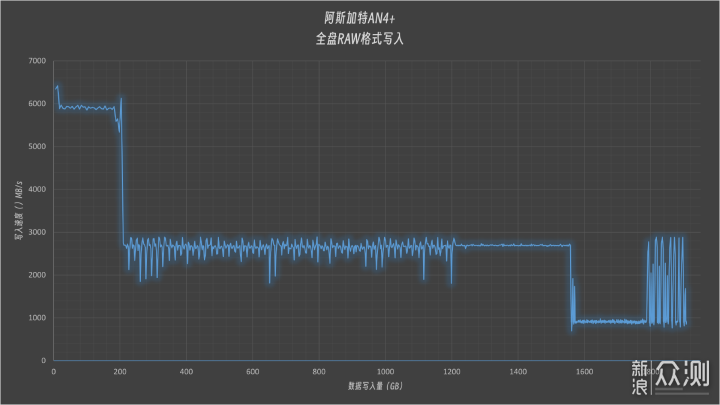Screen dimensions: 720x405
Task: Click the initial write-speed peak above 6000 MB/s
Action: coord(57,86)
